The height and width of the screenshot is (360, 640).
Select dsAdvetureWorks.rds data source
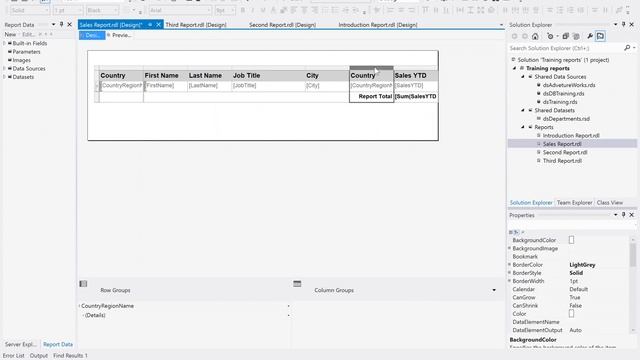click(x=569, y=85)
